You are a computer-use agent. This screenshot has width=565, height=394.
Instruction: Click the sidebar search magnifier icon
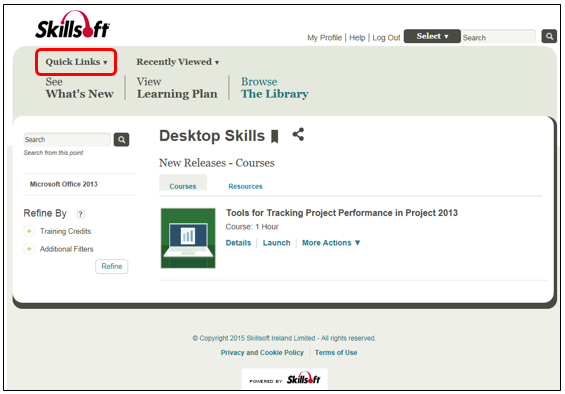point(121,140)
